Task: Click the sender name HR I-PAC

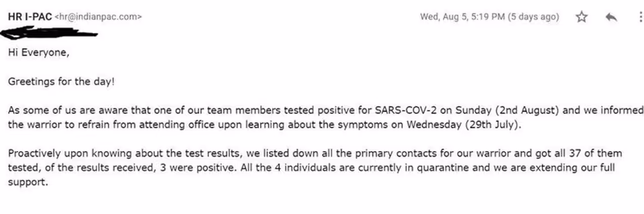Action: click(x=29, y=17)
